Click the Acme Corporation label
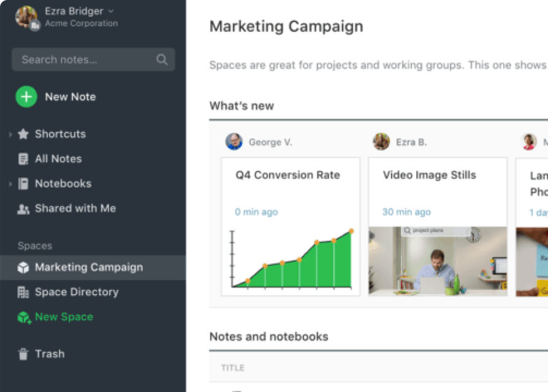 click(82, 23)
